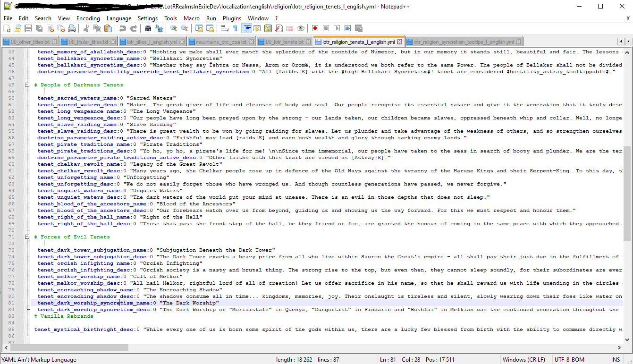The width and height of the screenshot is (633, 364).
Task: Open the Function List panel icon
Action: 279,28
